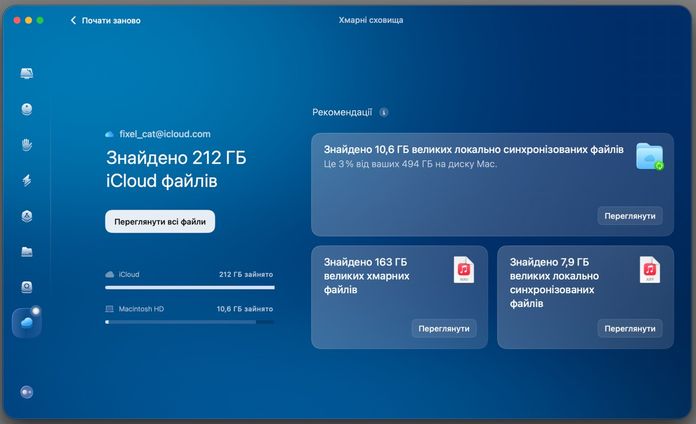The height and width of the screenshot is (424, 696).
Task: Click Переглянути on the 163 ГБ cloud files card
Action: point(444,329)
